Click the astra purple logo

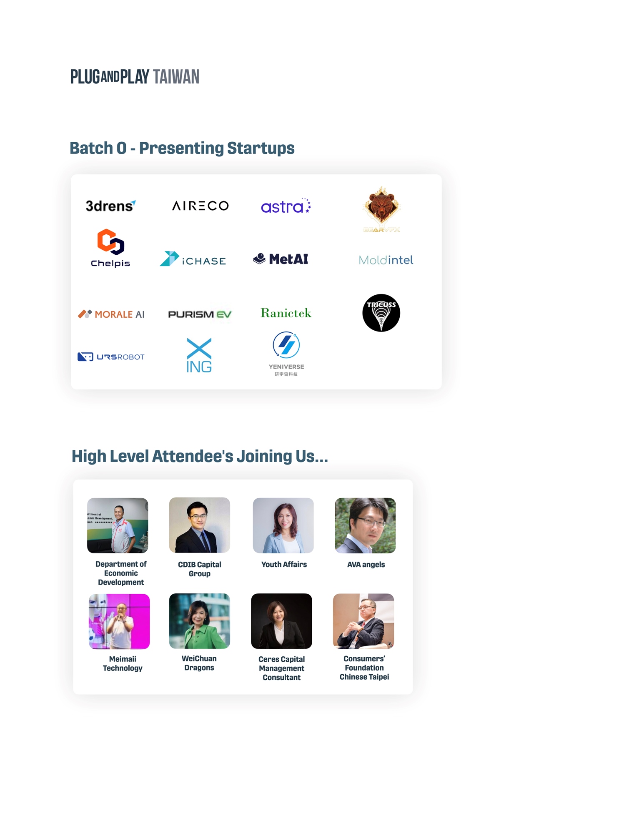tap(286, 206)
